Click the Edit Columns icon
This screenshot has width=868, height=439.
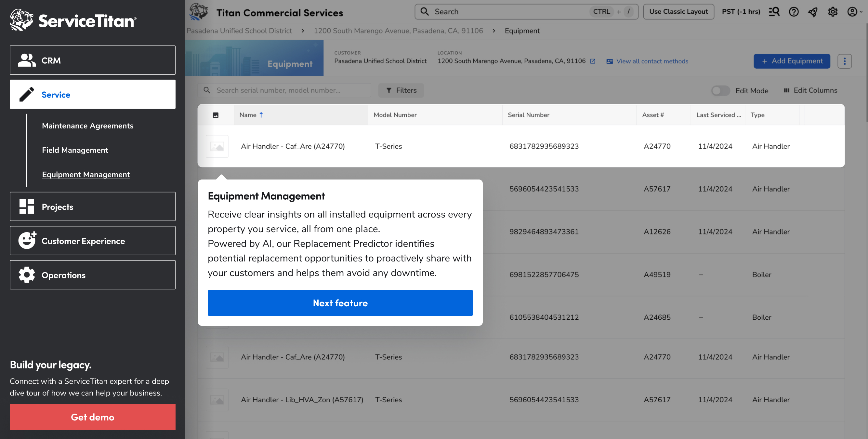(786, 90)
